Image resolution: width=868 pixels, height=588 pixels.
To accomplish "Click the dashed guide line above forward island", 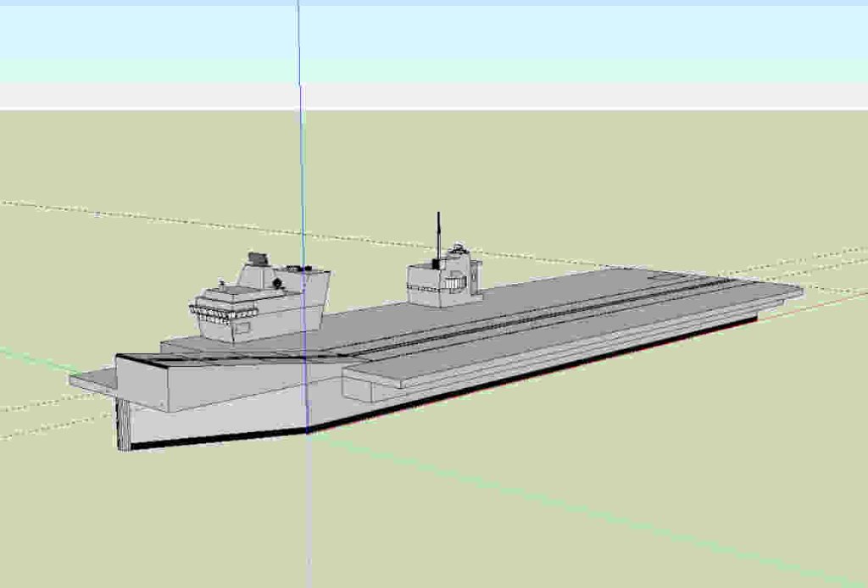I will click(x=170, y=217).
